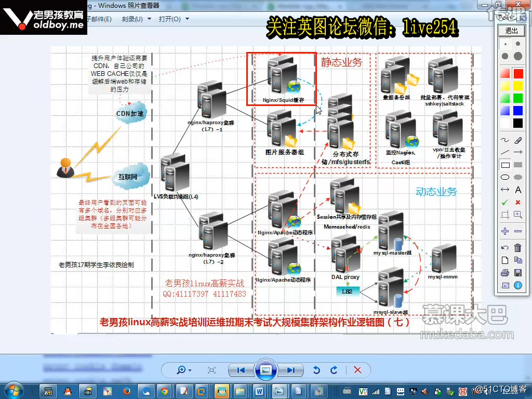Open QQ penguin from the taskbar
The width and height of the screenshot is (532, 399).
pyautogui.click(x=68, y=392)
